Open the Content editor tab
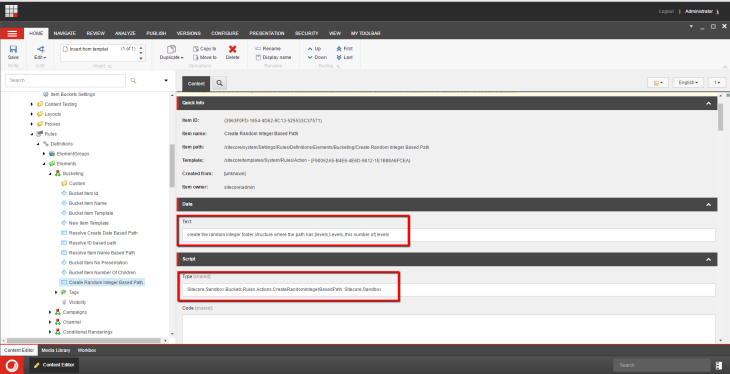 coord(196,83)
